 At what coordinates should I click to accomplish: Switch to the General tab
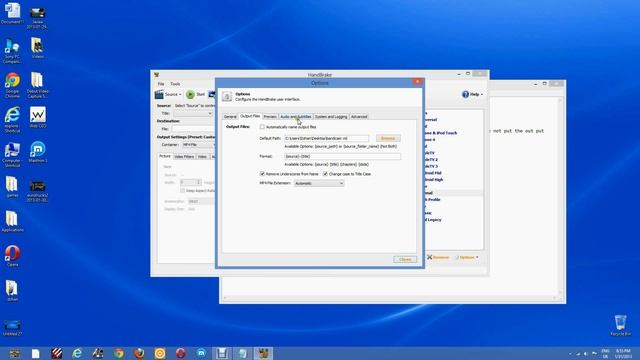(x=230, y=117)
